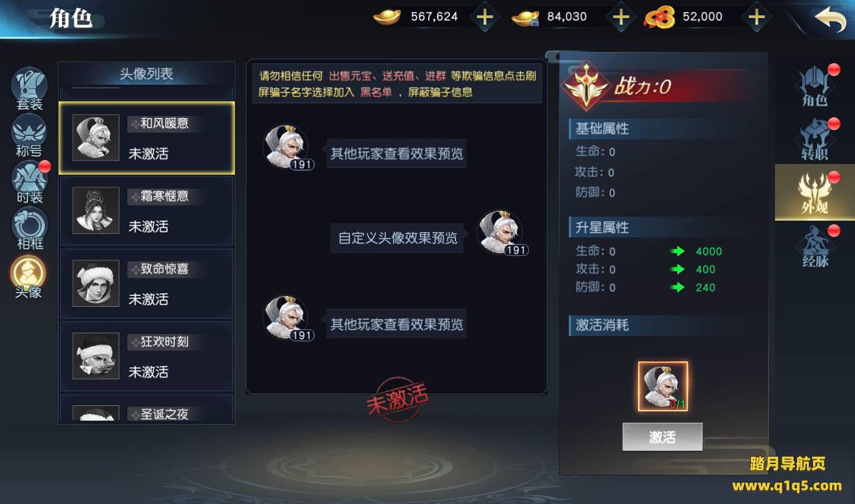Select the 头像 avatar icon

29,276
